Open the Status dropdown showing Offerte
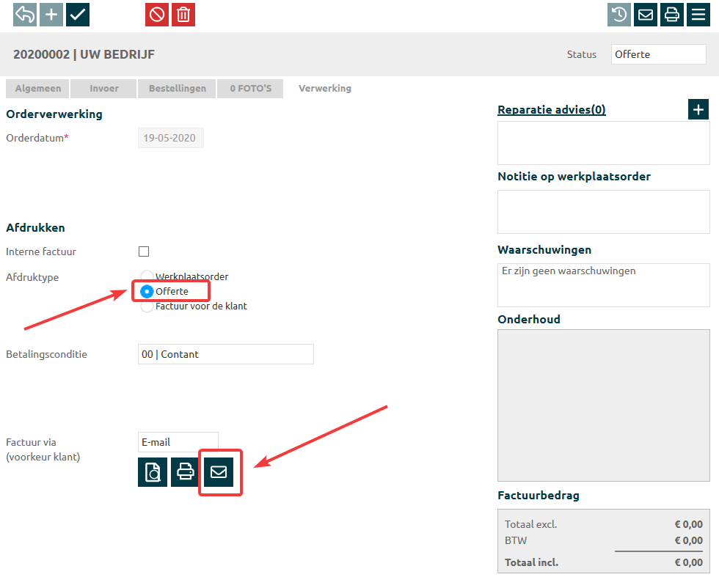Image resolution: width=719 pixels, height=588 pixels. (658, 54)
